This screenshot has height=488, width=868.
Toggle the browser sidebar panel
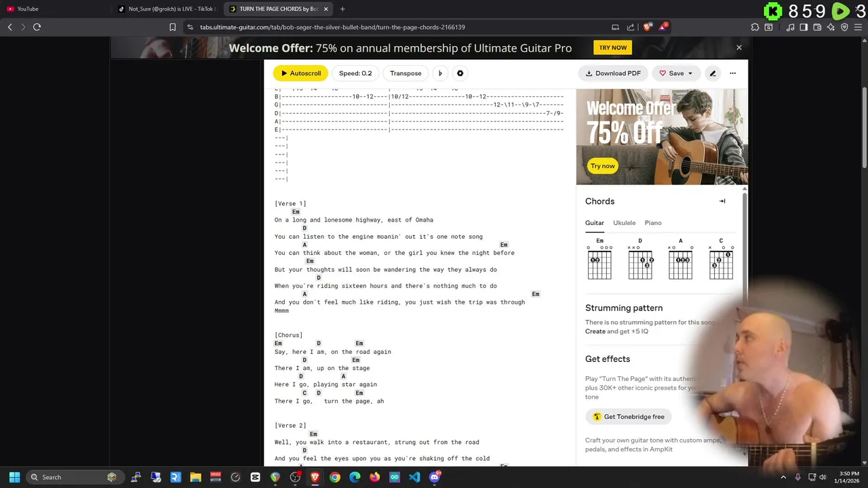(804, 27)
